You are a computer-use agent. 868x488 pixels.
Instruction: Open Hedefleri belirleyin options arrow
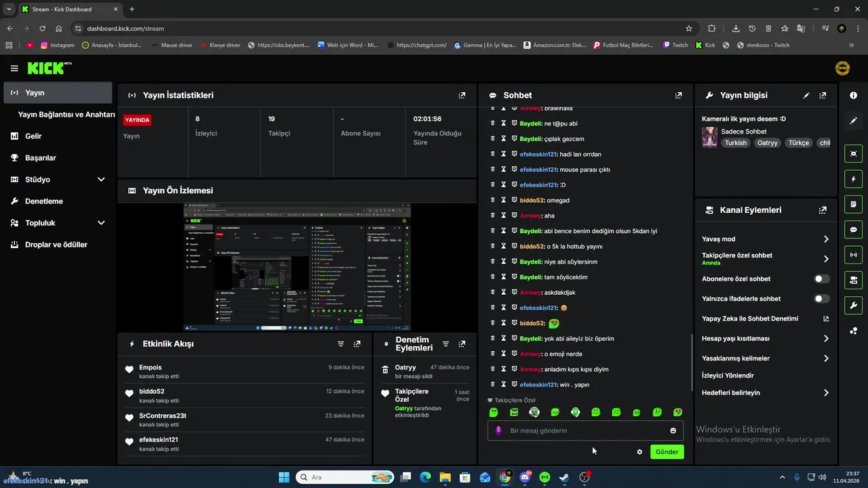(x=826, y=392)
